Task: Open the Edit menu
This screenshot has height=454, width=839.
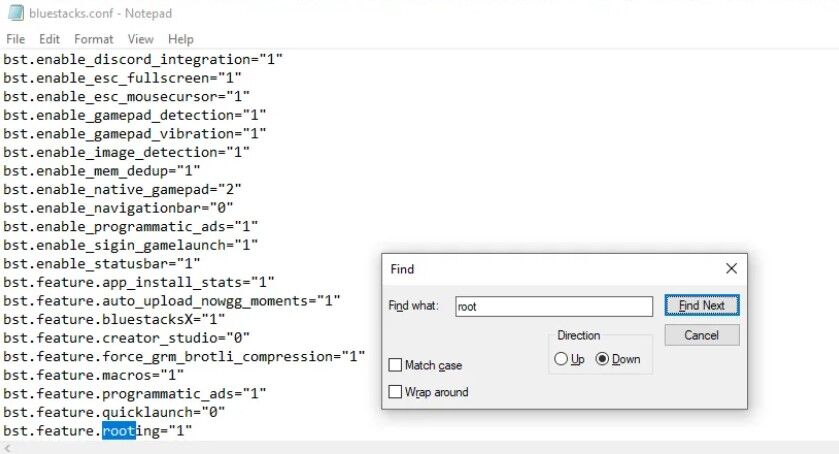Action: (x=50, y=39)
